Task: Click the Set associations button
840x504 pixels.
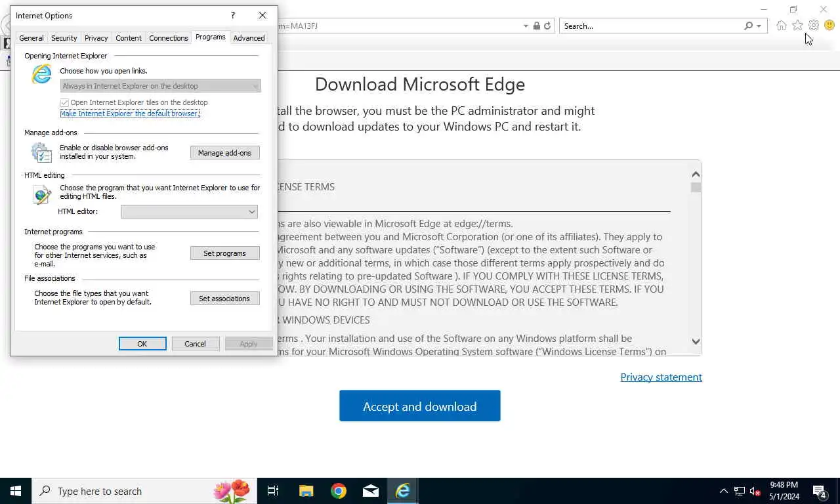Action: (224, 299)
